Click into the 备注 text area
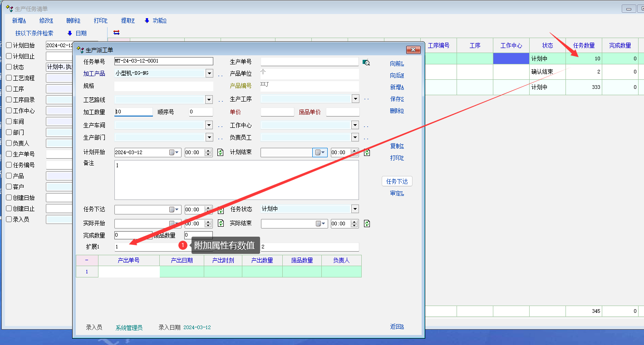 pos(236,180)
